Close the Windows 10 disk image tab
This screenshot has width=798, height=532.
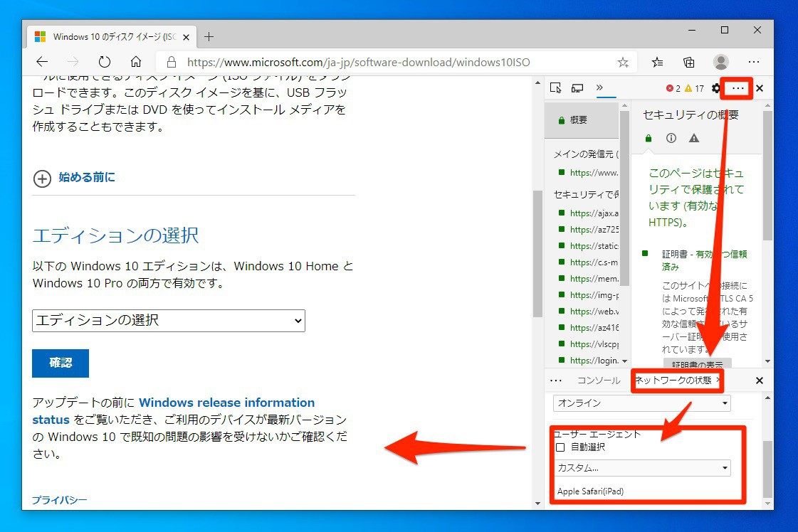tap(186, 37)
